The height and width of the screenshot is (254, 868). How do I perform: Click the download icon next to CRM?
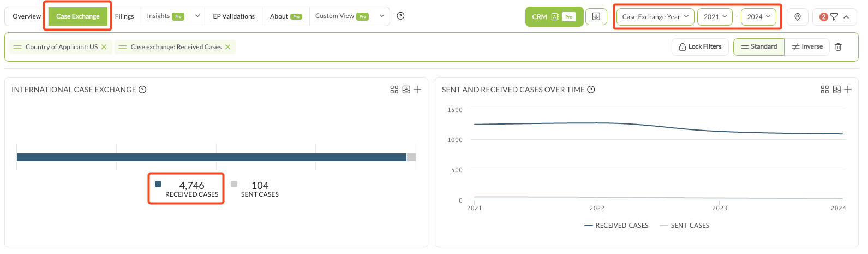(x=596, y=16)
